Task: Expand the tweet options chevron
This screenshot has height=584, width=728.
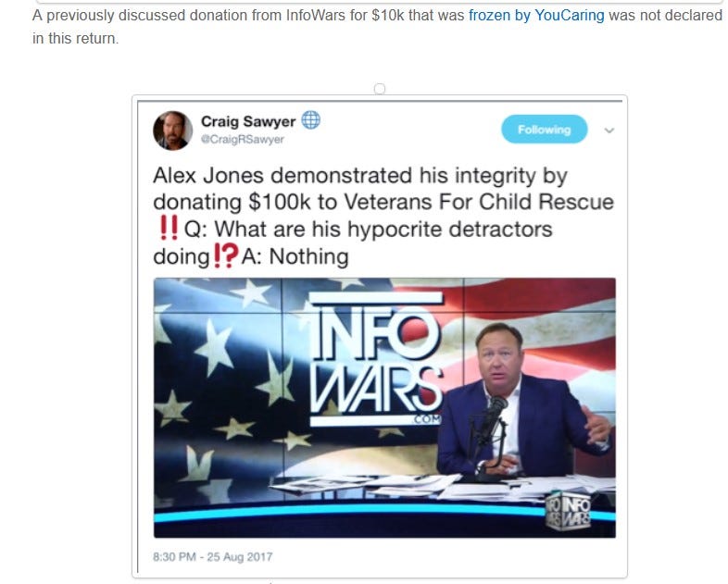Action: (609, 130)
